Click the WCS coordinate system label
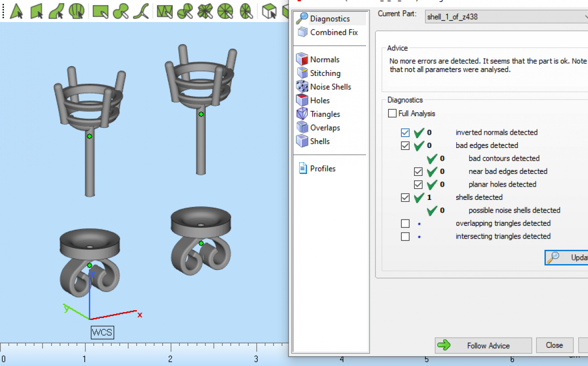 click(102, 332)
